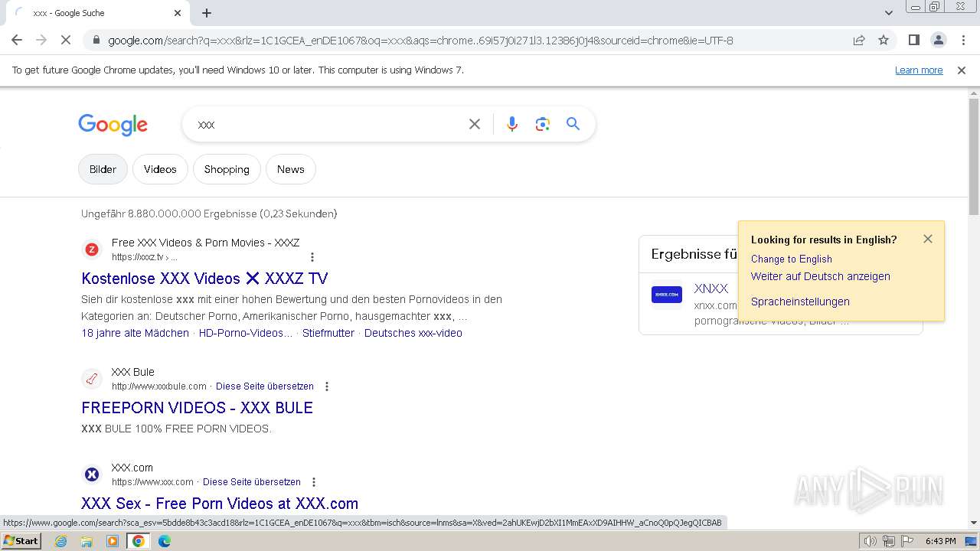The height and width of the screenshot is (551, 980).
Task: Open Kostenlose XXX Videos XXXZ TV result
Action: 204,278
